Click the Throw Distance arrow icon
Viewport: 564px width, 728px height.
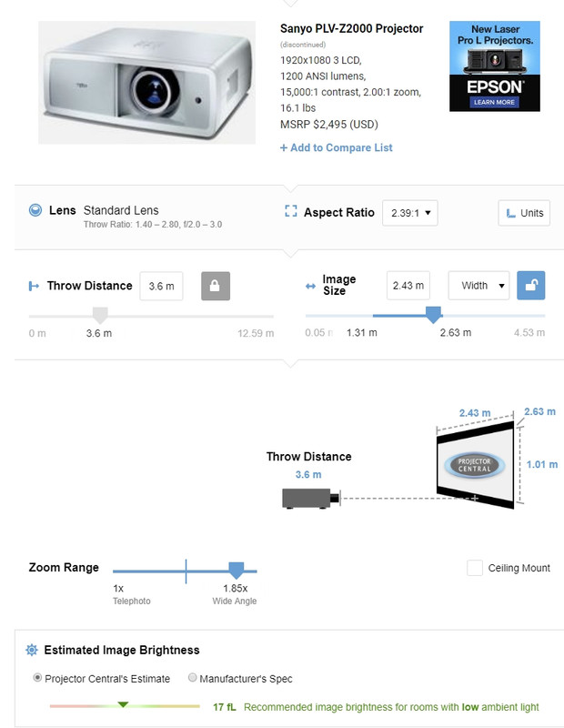tap(34, 286)
